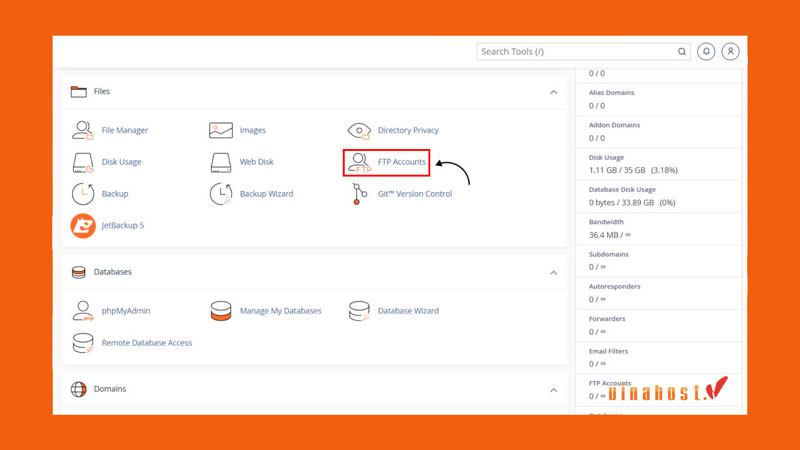Launch the Backup Wizard icon

coord(221,194)
